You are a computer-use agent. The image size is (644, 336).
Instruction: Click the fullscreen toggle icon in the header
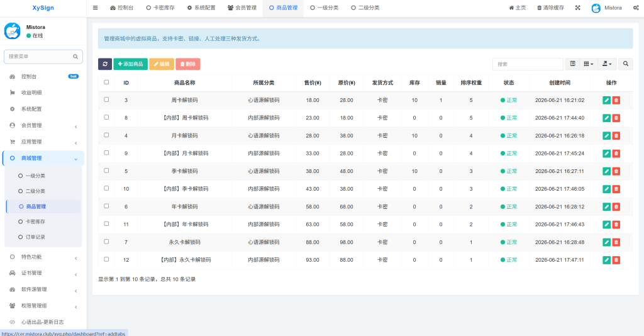tap(578, 8)
